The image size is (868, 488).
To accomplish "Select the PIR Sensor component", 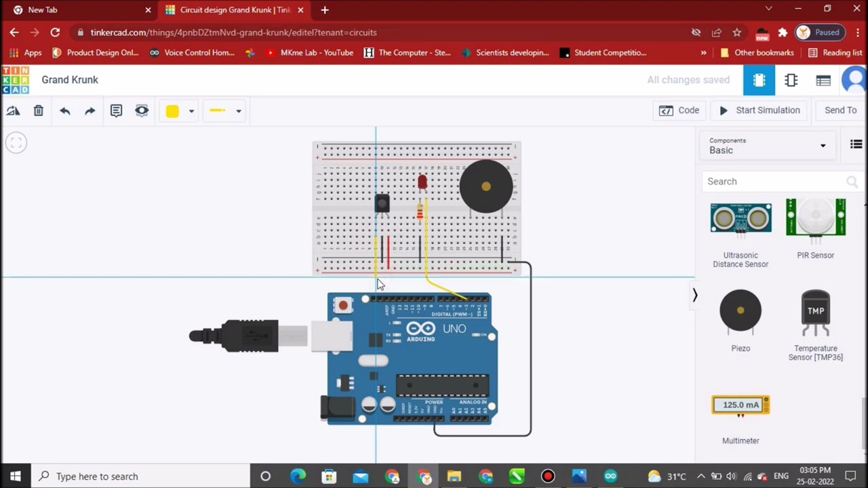I will [815, 229].
